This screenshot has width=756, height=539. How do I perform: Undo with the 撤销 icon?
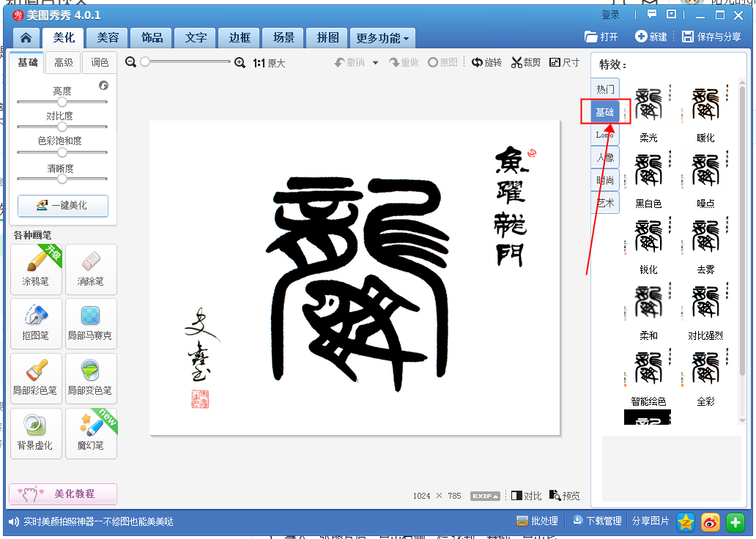349,63
